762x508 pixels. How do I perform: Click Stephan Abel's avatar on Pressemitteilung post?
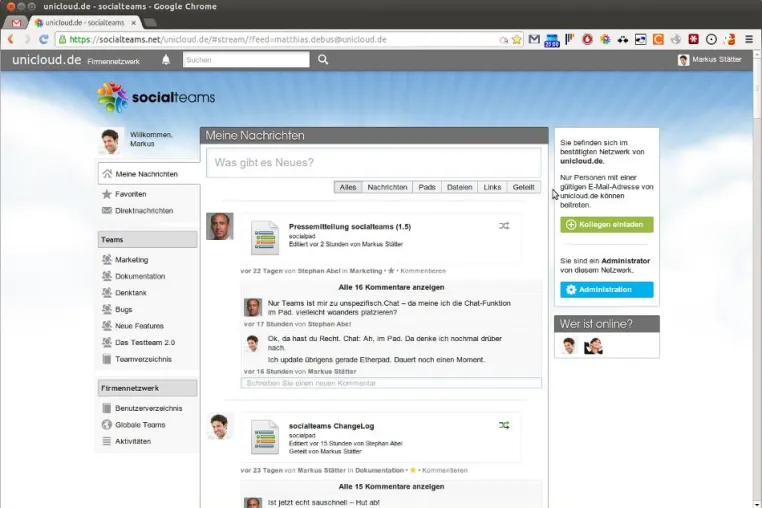220,226
